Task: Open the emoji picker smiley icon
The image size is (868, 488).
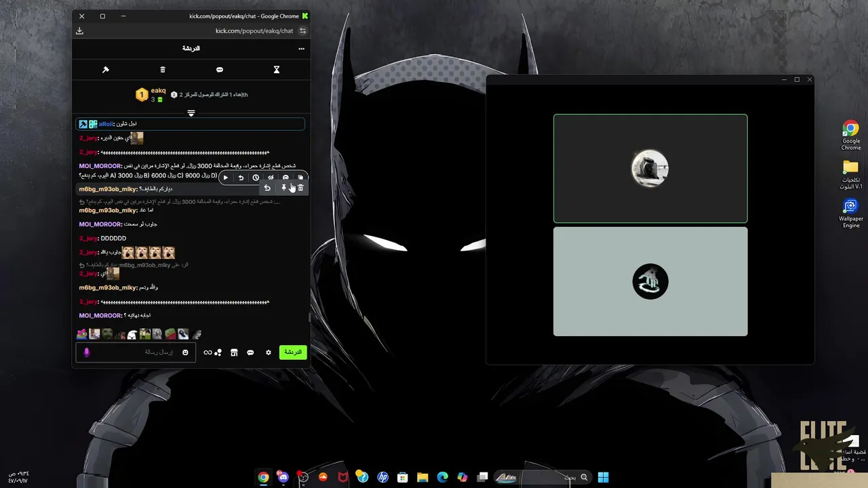Action: tap(185, 352)
